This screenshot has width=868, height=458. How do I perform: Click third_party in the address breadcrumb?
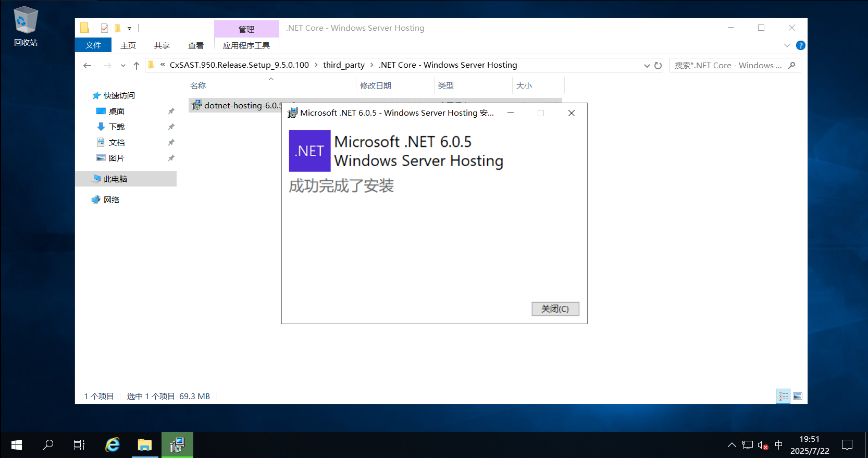[344, 65]
